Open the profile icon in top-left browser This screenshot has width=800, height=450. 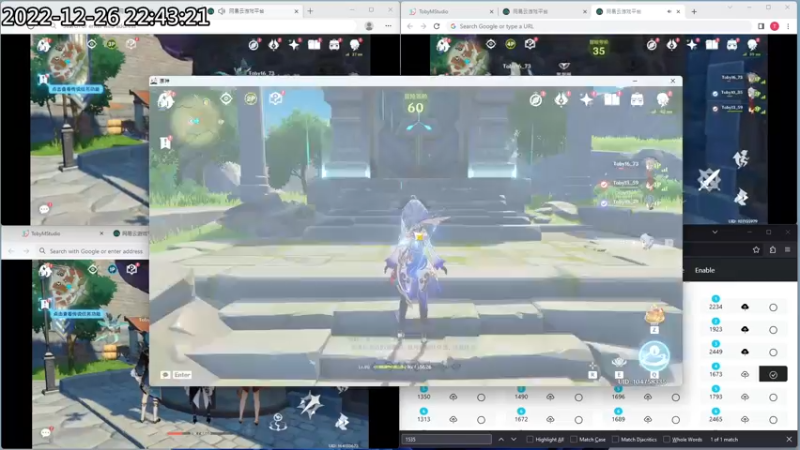(369, 26)
